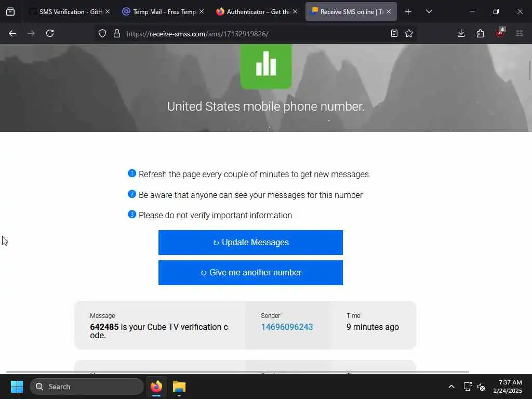Open the Extensions menu
Image resolution: width=532 pixels, height=399 pixels.
point(480,34)
